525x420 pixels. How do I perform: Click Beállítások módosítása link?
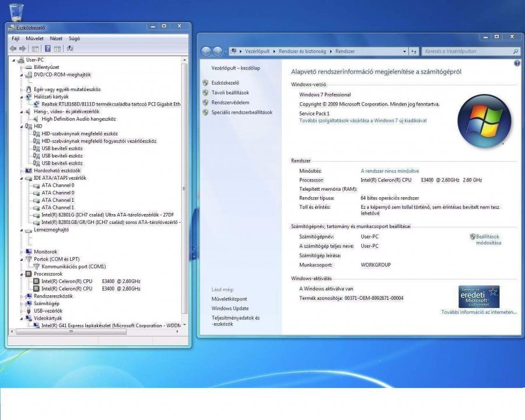click(488, 240)
